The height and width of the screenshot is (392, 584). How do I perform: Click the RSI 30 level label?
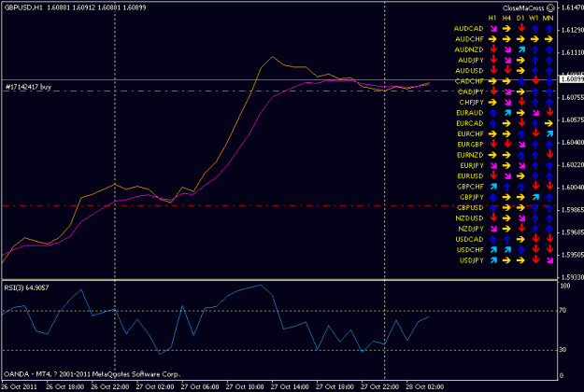[x=563, y=350]
